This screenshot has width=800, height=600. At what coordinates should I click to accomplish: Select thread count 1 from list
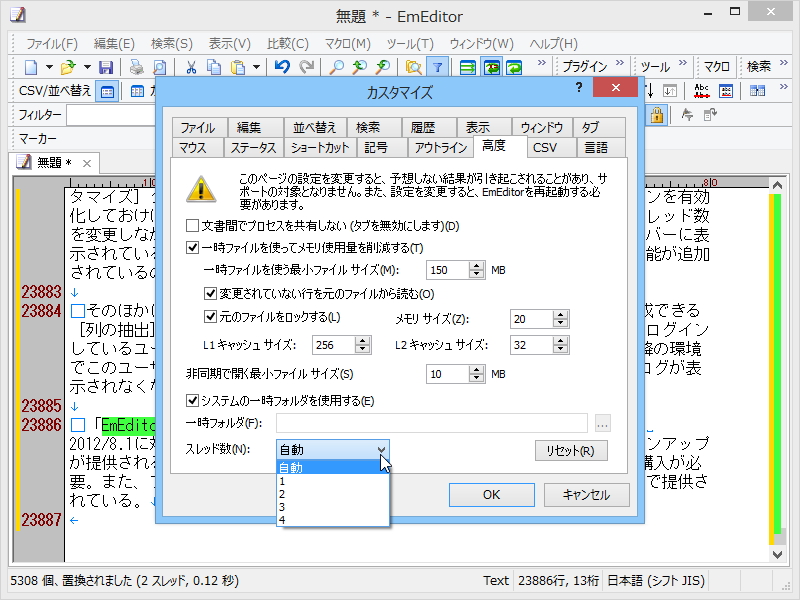coord(333,481)
